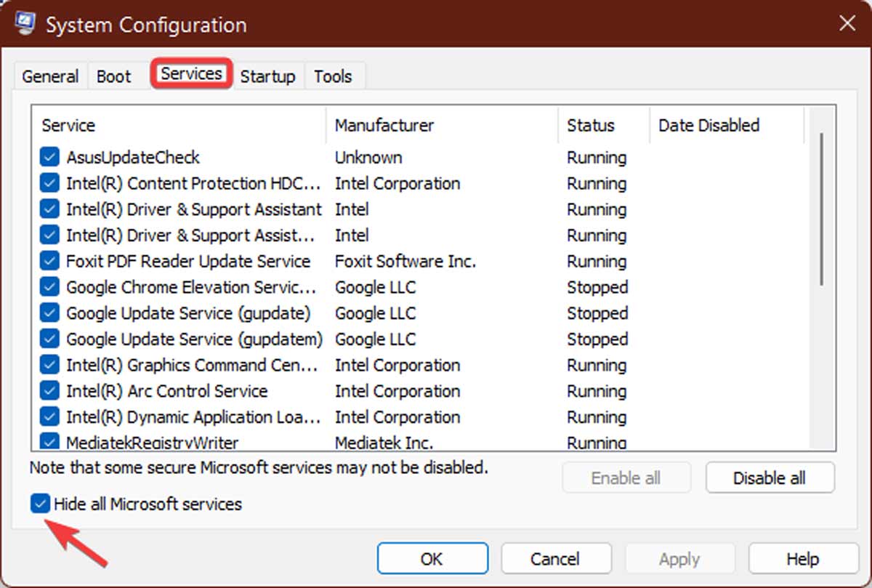Disable the MediatekRegistryWriter service

point(49,443)
